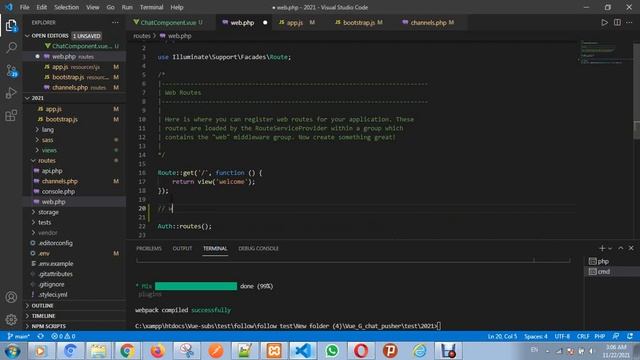
Task: Switch to the app.js editor tab
Action: click(x=295, y=22)
